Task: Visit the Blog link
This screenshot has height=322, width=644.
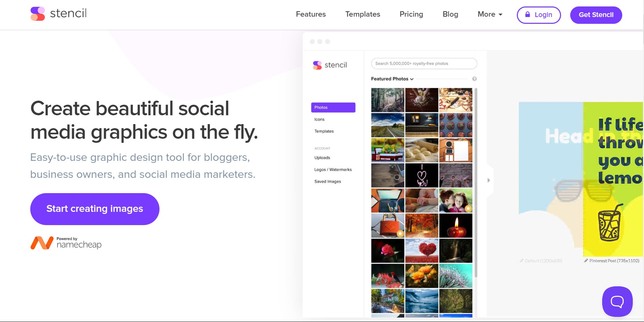Action: [x=451, y=14]
